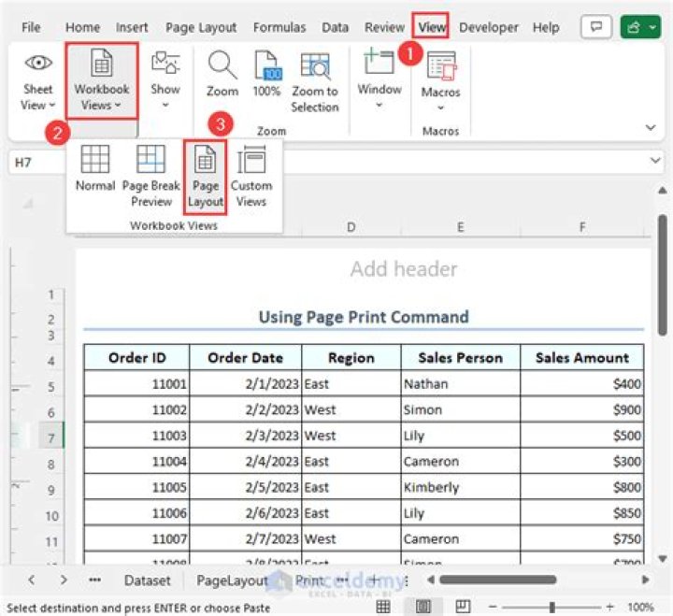Select column F header

click(582, 226)
